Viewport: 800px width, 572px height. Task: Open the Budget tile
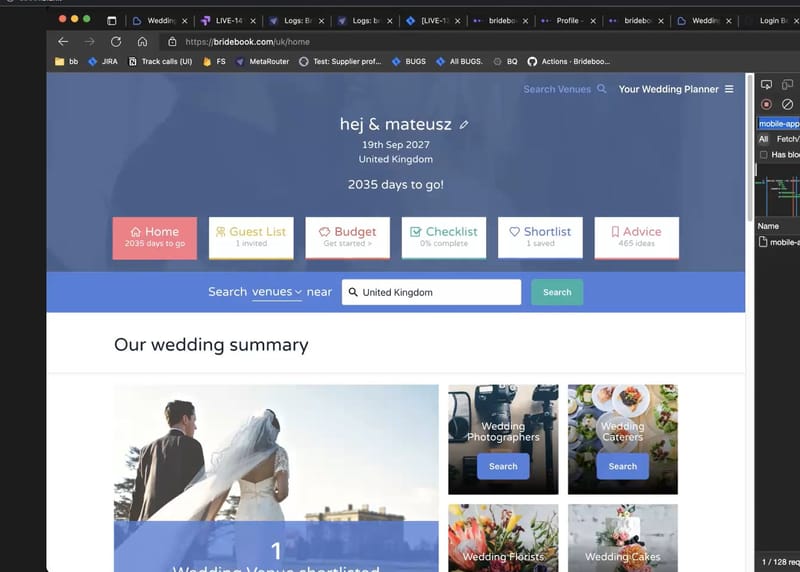(347, 238)
